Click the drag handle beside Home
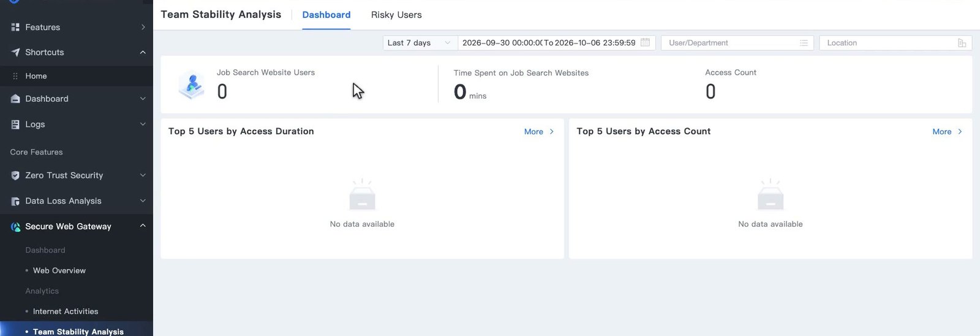This screenshot has height=336, width=980. [15, 76]
